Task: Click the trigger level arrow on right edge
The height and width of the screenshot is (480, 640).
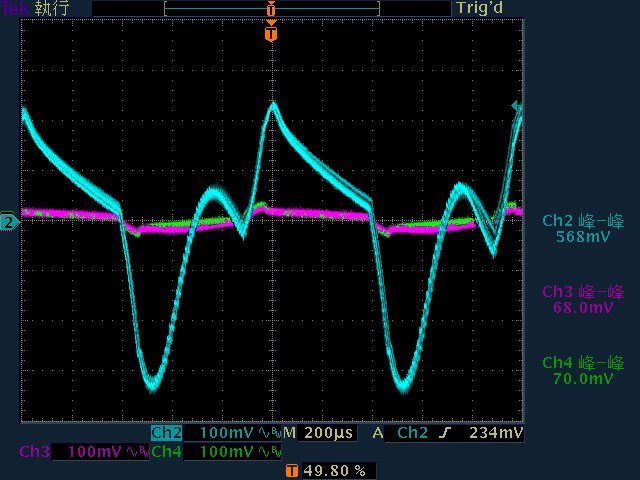Action: point(516,105)
